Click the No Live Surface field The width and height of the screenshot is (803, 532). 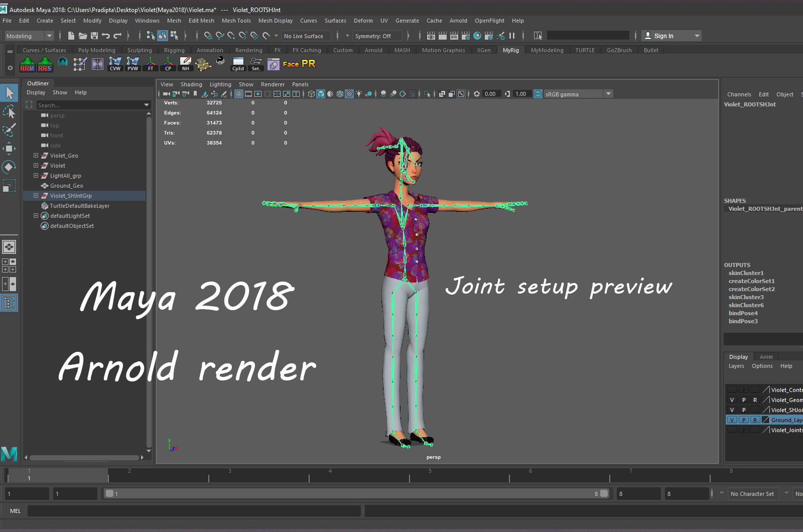coord(306,36)
